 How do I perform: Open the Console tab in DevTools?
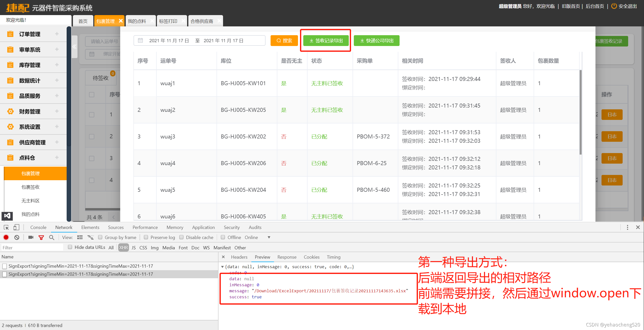[38, 227]
